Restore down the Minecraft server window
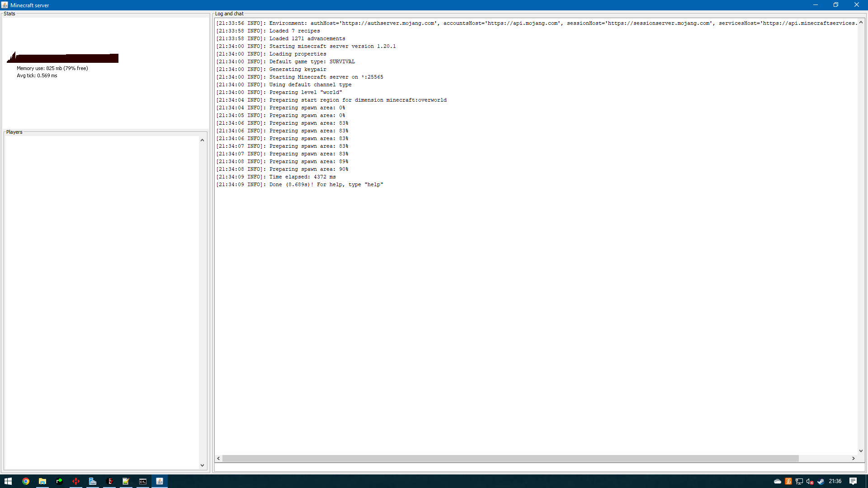 tap(835, 5)
